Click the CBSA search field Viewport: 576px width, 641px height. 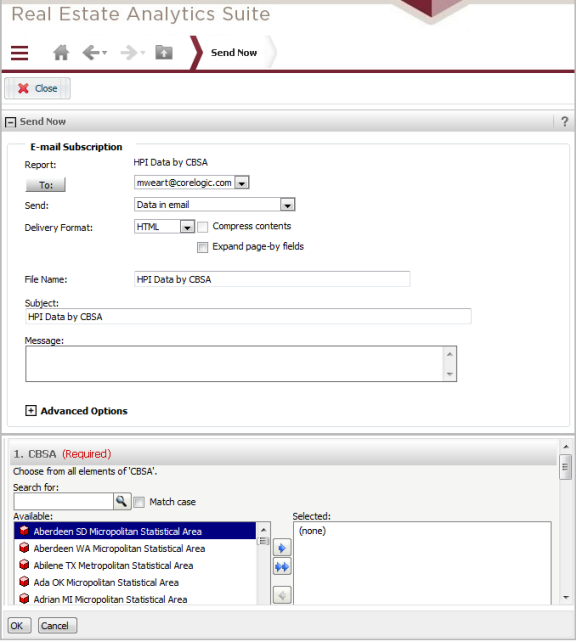(63, 501)
